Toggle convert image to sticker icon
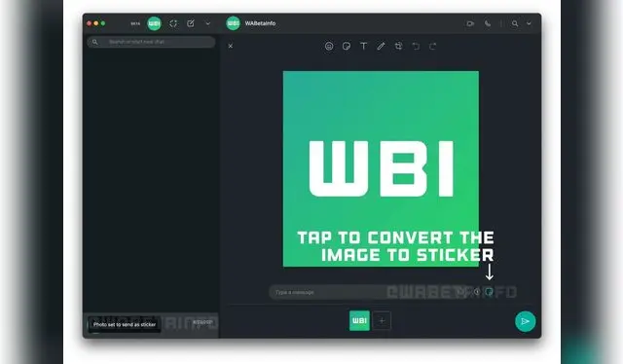Viewport: 623px width, 364px height. (490, 292)
